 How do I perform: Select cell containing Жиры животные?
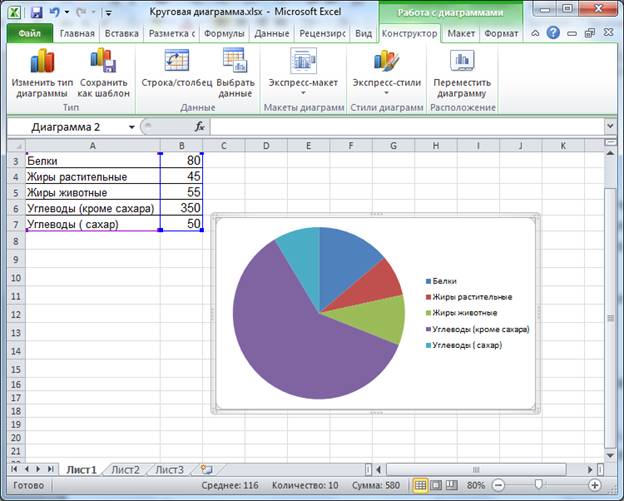coord(93,192)
